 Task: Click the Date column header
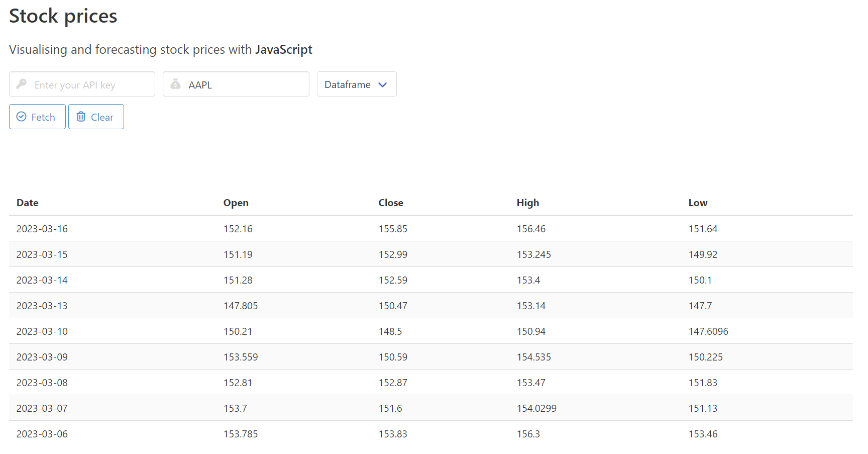tap(28, 203)
